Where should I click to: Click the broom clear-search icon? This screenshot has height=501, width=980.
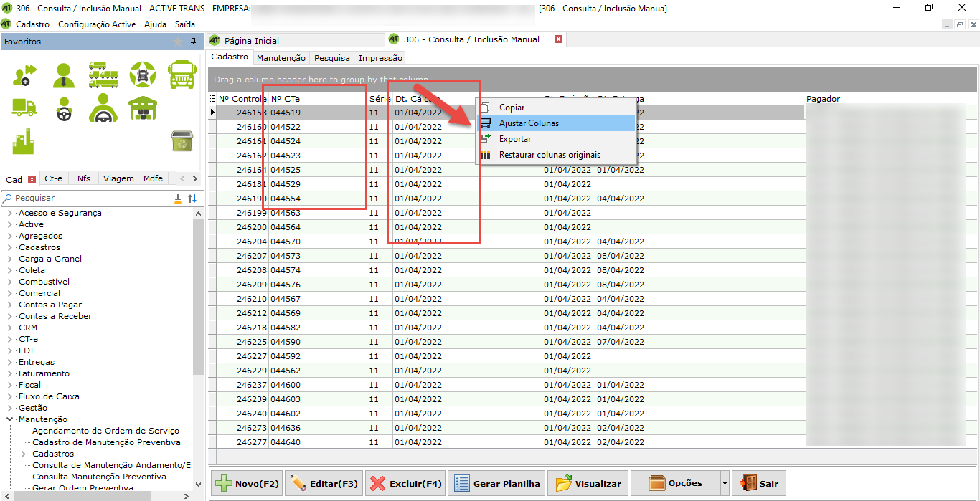(178, 199)
